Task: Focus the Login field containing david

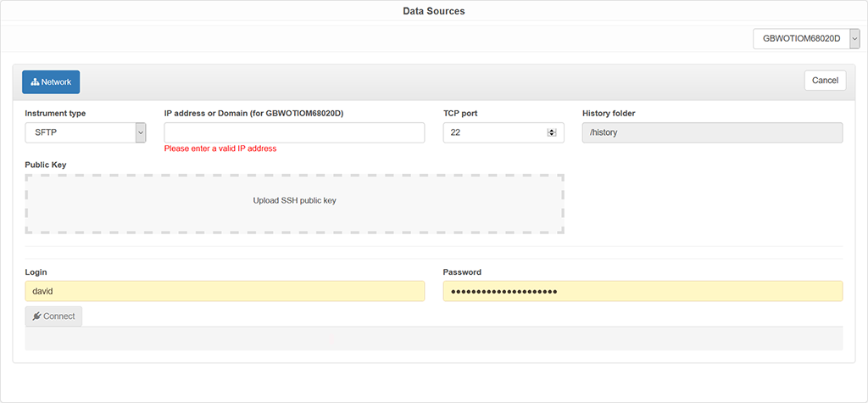Action: (x=225, y=291)
